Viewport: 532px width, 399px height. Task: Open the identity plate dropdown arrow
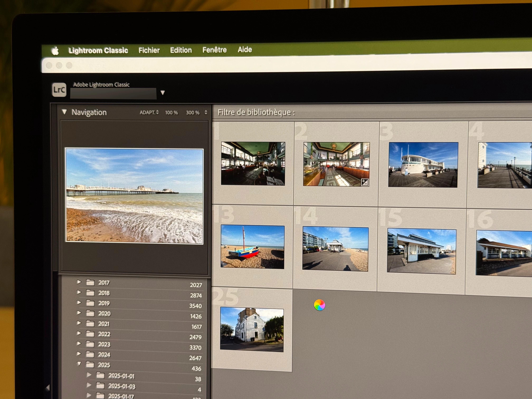[163, 93]
